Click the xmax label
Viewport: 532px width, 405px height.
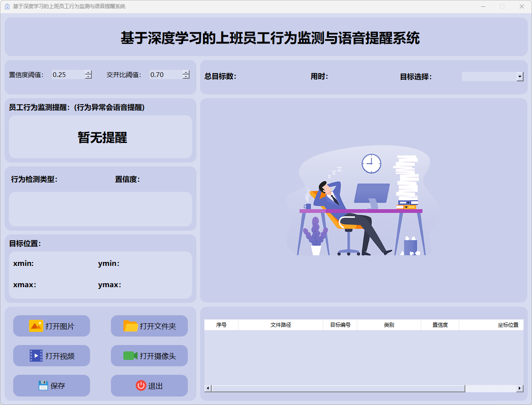pos(25,285)
